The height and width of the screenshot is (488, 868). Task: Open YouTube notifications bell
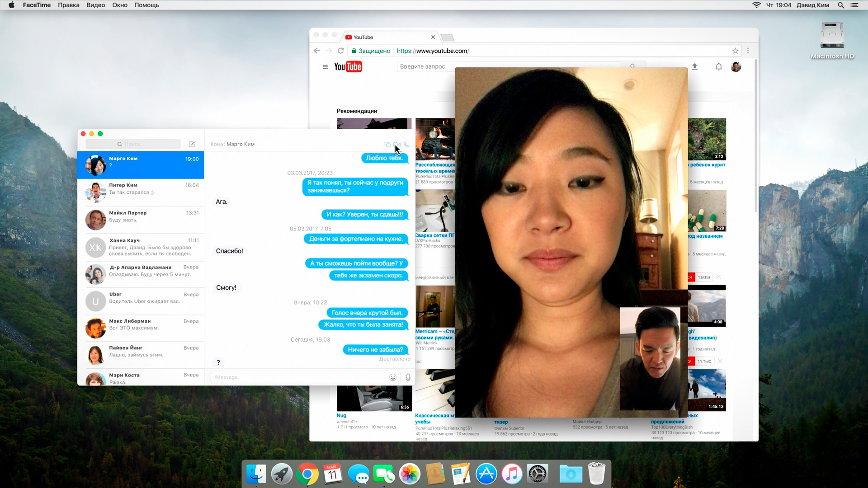[718, 67]
